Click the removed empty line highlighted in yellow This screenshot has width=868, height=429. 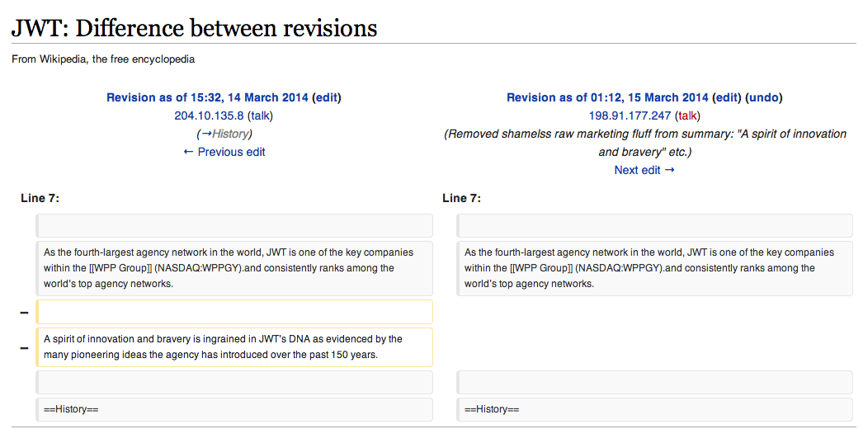pyautogui.click(x=234, y=312)
